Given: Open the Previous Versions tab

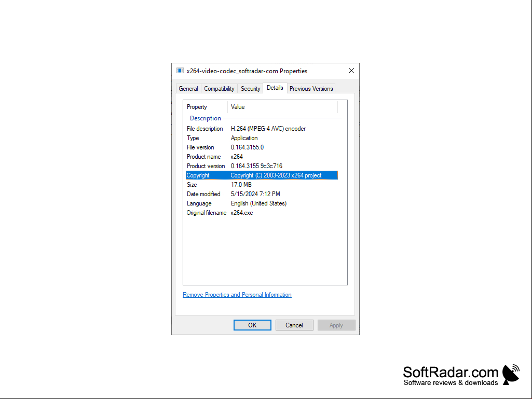Looking at the screenshot, I should pyautogui.click(x=311, y=89).
